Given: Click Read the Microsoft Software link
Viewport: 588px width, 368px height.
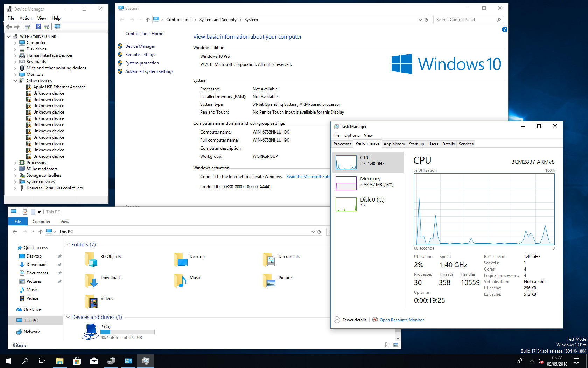Looking at the screenshot, I should [308, 177].
